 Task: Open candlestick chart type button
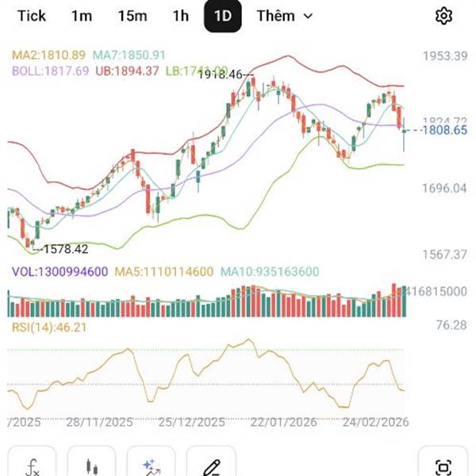pyautogui.click(x=92, y=466)
